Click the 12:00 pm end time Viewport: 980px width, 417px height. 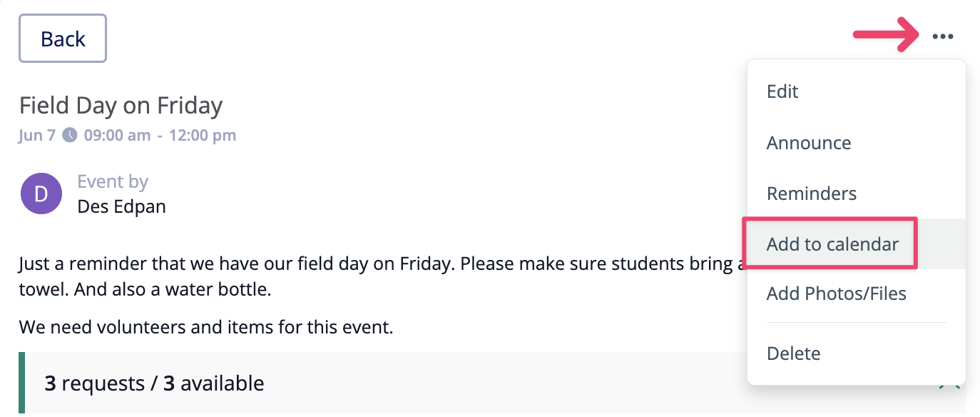point(203,135)
